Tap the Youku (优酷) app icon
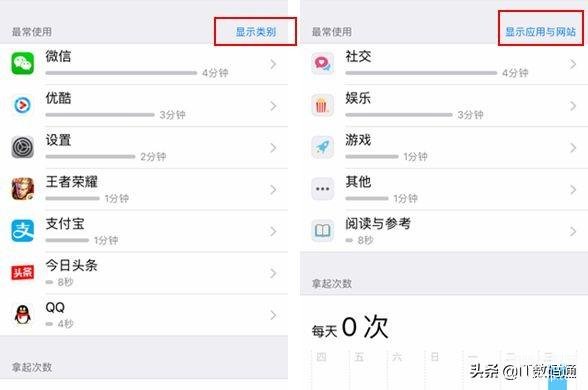The width and height of the screenshot is (588, 390). tap(22, 105)
